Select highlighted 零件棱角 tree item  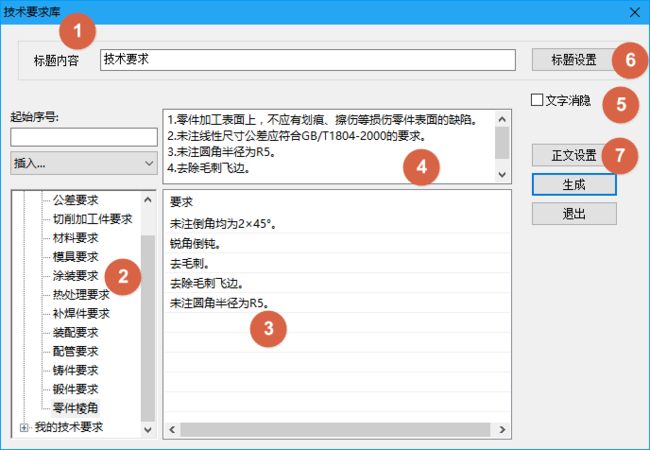pyautogui.click(x=75, y=408)
